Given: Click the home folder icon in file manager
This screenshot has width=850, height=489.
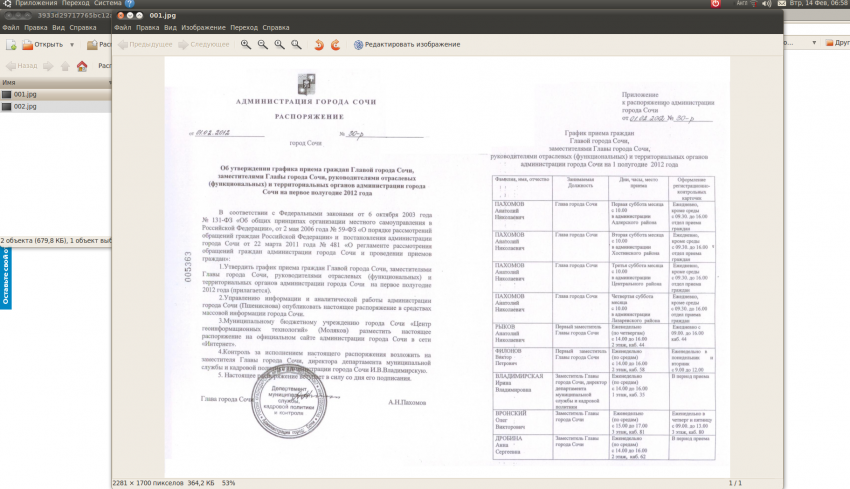Looking at the screenshot, I should 82,66.
